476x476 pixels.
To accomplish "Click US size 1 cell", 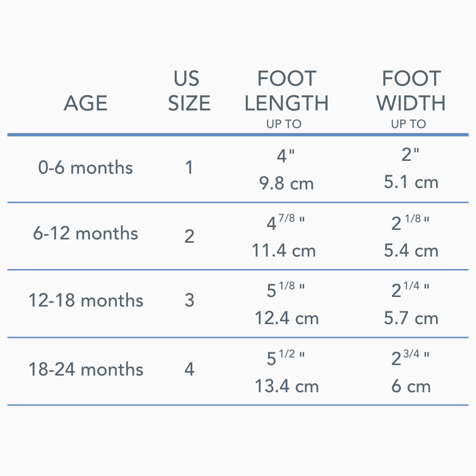I will pyautogui.click(x=189, y=168).
